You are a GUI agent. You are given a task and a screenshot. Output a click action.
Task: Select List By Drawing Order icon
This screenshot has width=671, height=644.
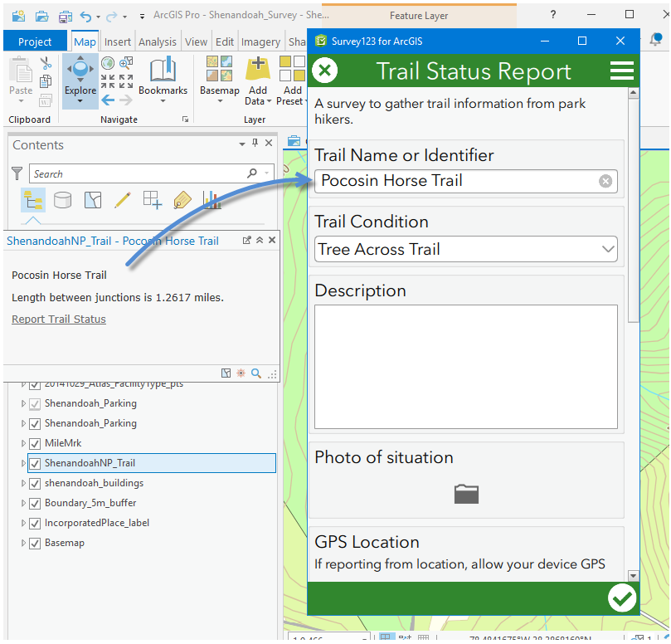(33, 200)
